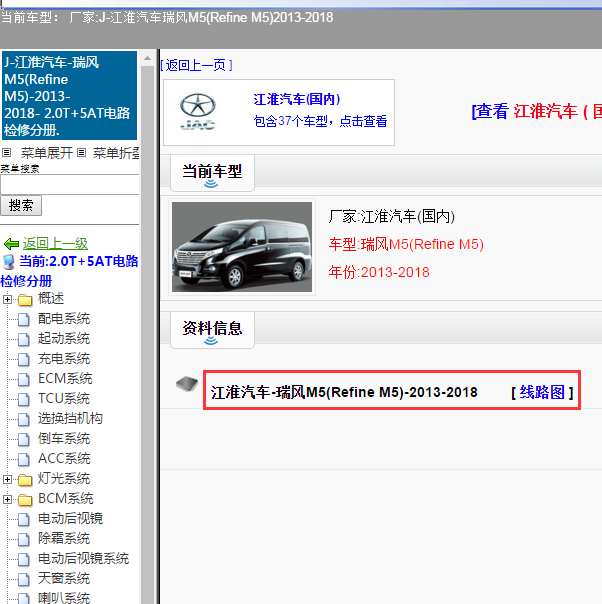Click the 江淮汽车-瑞风M5(Refine M5)-2013-2018 entry
602x604 pixels.
[344, 393]
